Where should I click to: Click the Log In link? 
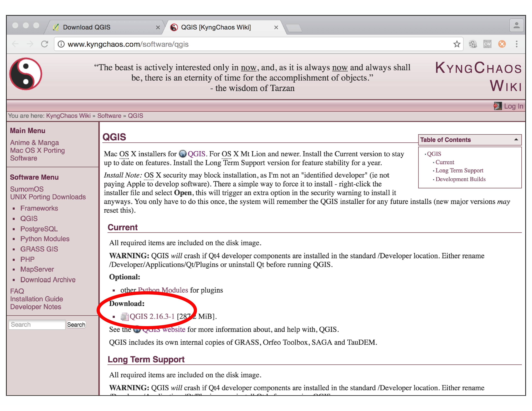click(513, 106)
